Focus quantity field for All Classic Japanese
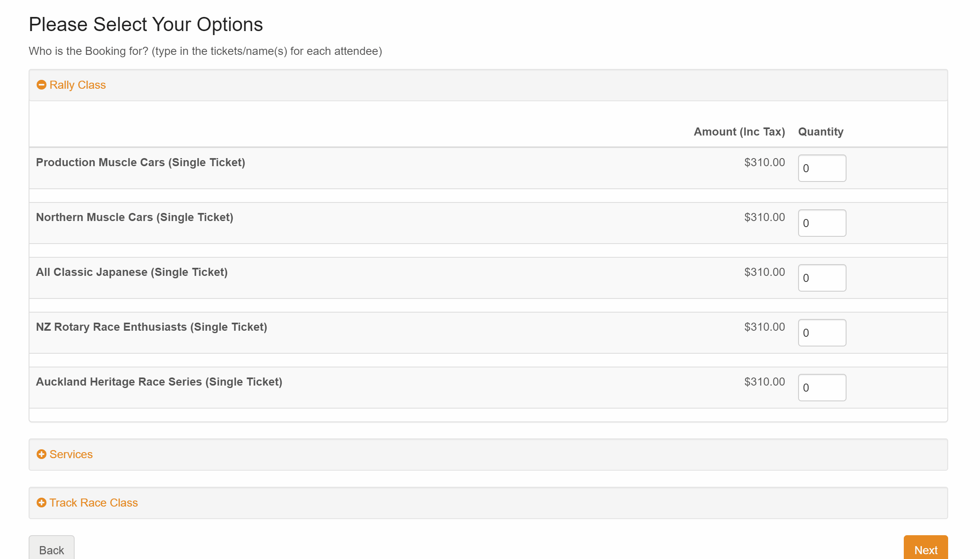980x559 pixels. coord(822,278)
